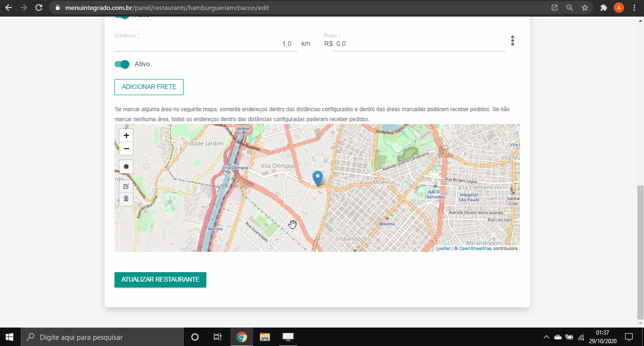Bookmark this page with star icon
This screenshot has height=346, width=644.
pos(585,8)
